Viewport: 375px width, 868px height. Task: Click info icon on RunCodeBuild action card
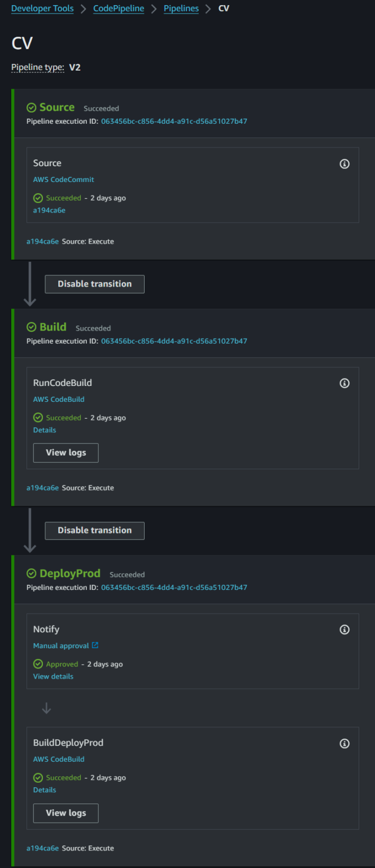(345, 383)
